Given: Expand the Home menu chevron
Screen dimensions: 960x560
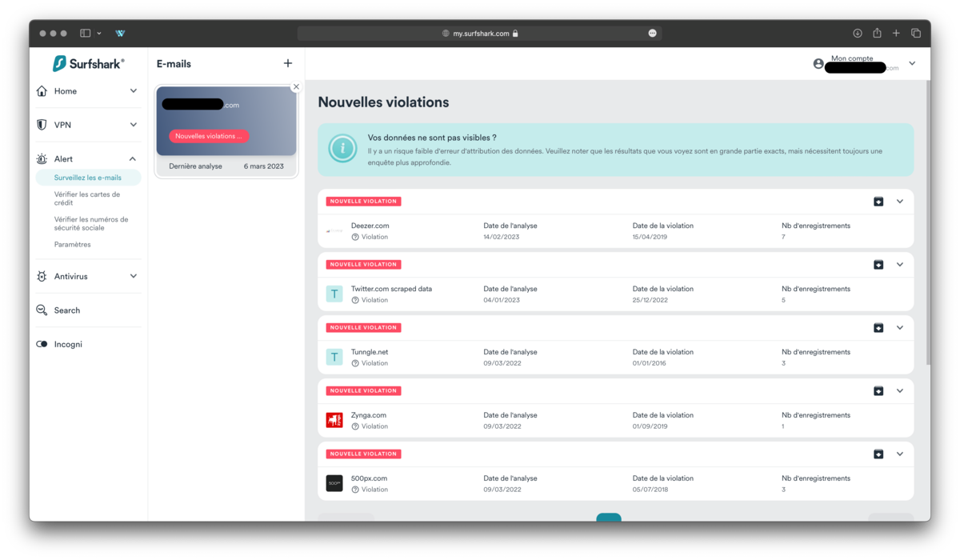Looking at the screenshot, I should pos(134,91).
